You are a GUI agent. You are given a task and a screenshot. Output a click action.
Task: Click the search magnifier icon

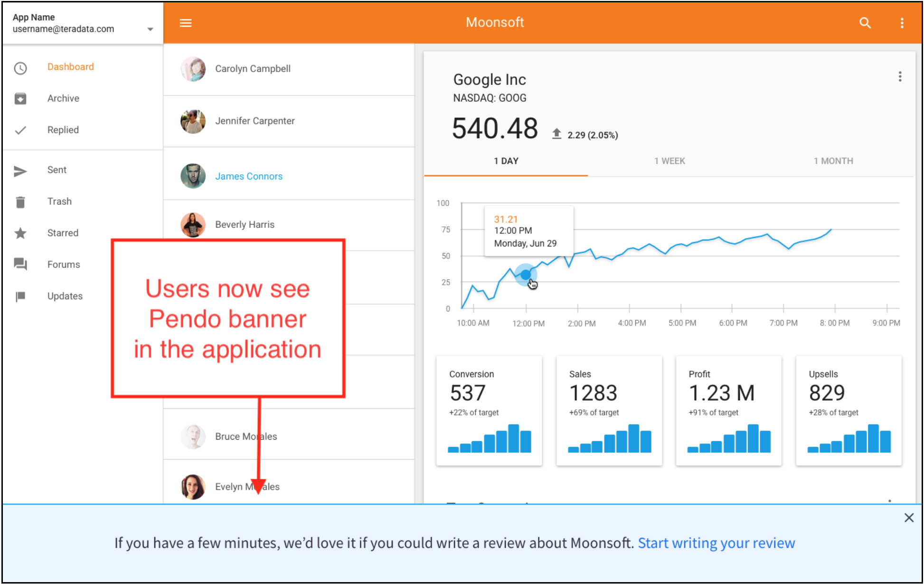865,23
